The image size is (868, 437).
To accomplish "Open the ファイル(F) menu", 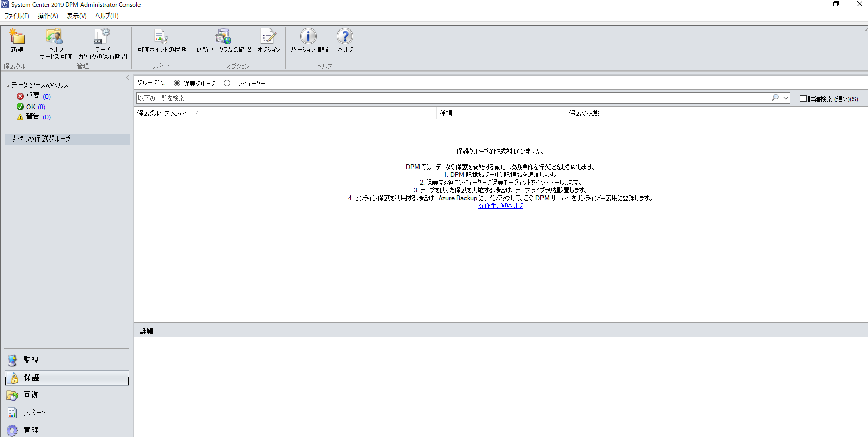I will tap(17, 16).
